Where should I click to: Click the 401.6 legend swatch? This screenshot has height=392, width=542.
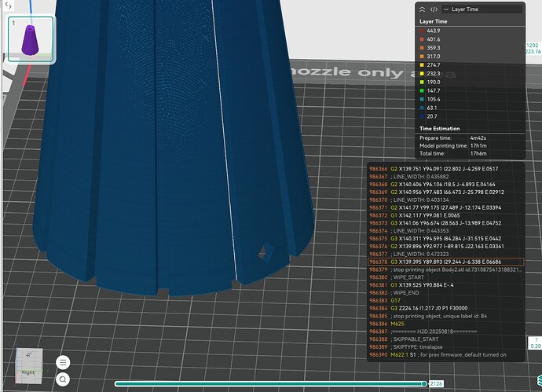[422, 39]
